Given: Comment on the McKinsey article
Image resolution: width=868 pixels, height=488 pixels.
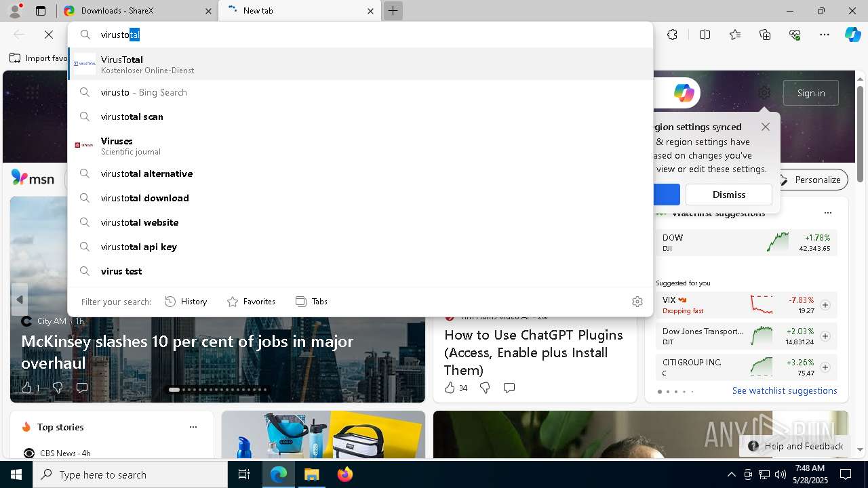Looking at the screenshot, I should [x=82, y=388].
